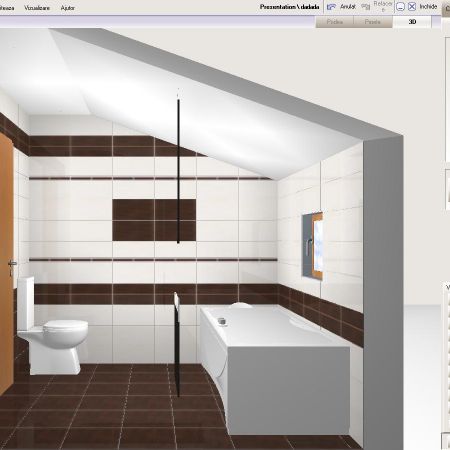This screenshot has width=450, height=450.
Task: Open the Ajutor menu
Action: coord(68,8)
